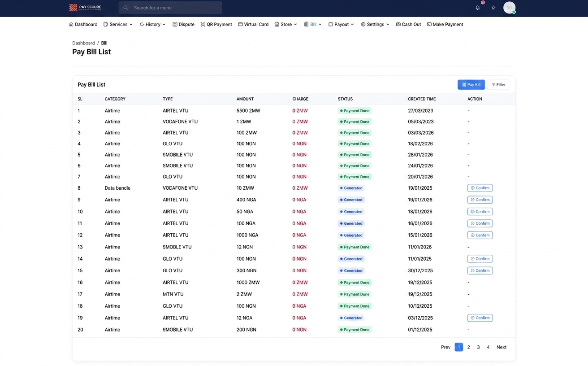Click Payment Done badge in row 20
This screenshot has height=366, width=588.
(x=355, y=330)
